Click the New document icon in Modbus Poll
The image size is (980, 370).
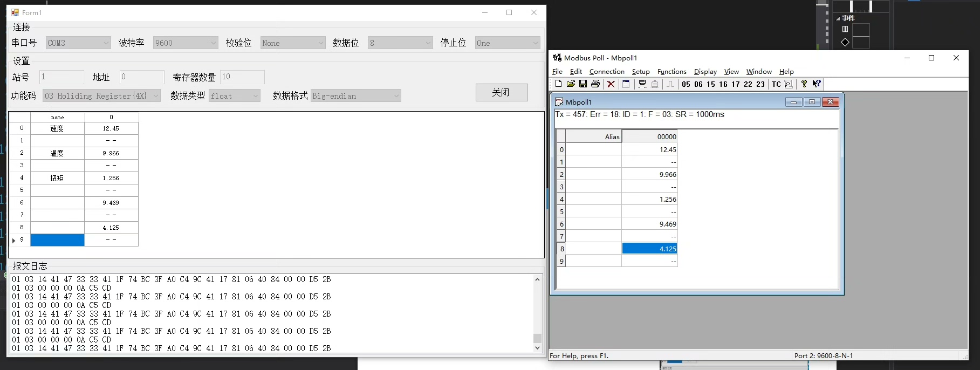pyautogui.click(x=558, y=84)
